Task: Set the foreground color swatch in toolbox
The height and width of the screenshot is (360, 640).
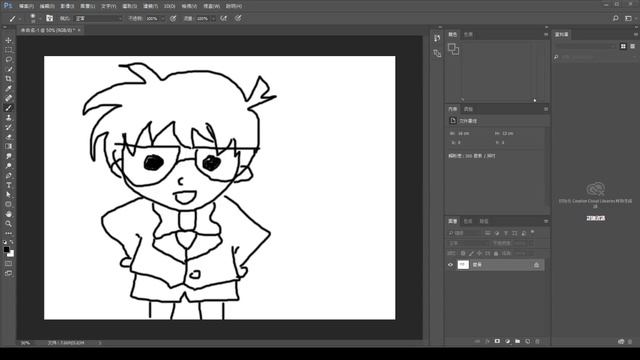Action: [x=7, y=249]
